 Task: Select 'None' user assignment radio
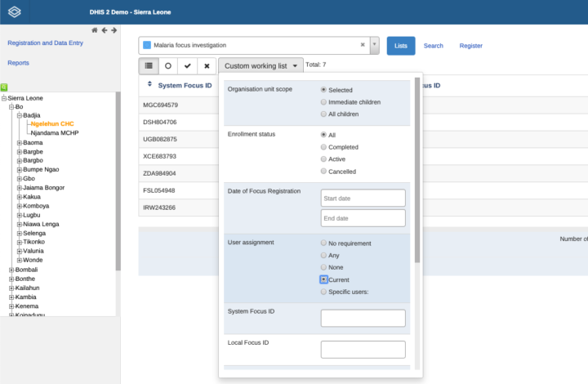(x=323, y=267)
